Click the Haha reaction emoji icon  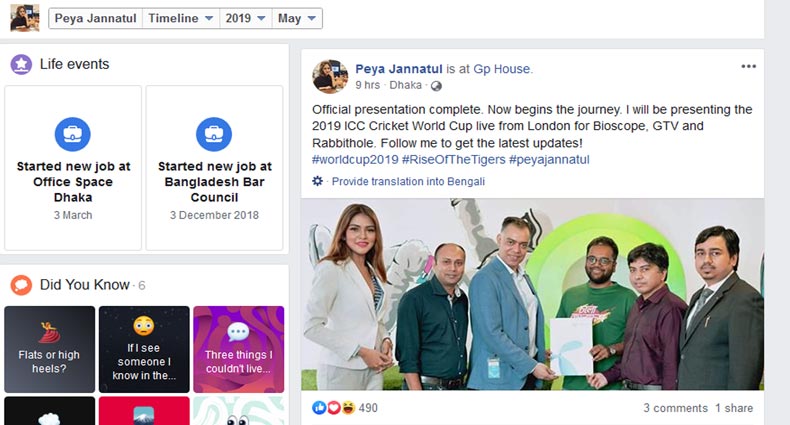[x=348, y=407]
